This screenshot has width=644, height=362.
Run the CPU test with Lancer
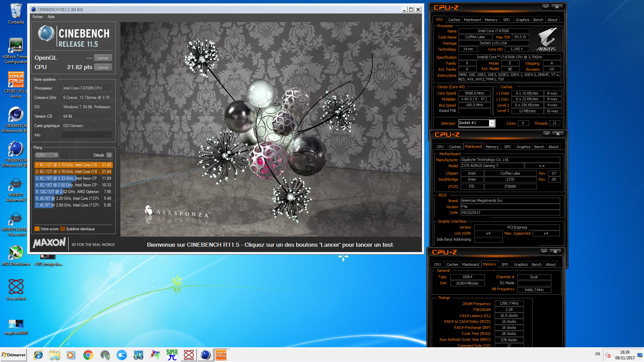point(103,67)
